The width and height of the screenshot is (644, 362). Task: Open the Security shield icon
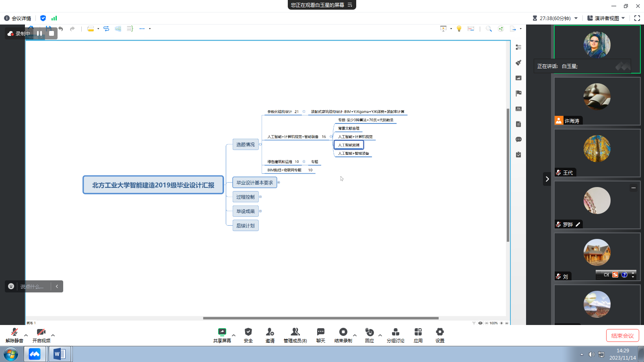click(x=248, y=332)
